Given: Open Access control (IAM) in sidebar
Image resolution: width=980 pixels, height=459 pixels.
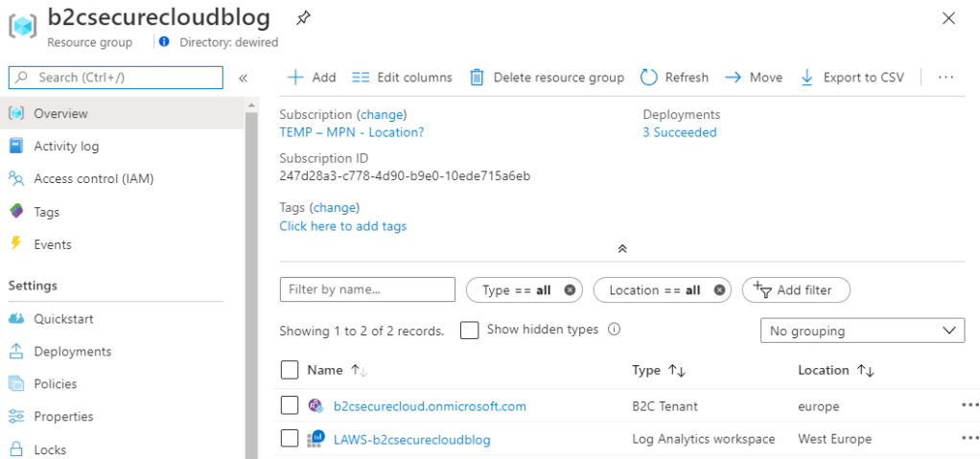Looking at the screenshot, I should (93, 179).
